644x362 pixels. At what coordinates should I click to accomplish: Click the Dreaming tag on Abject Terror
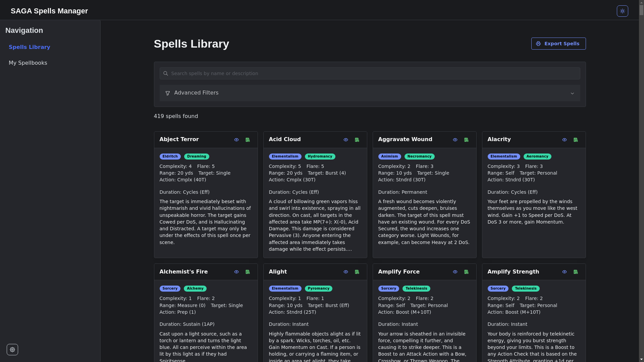(197, 157)
